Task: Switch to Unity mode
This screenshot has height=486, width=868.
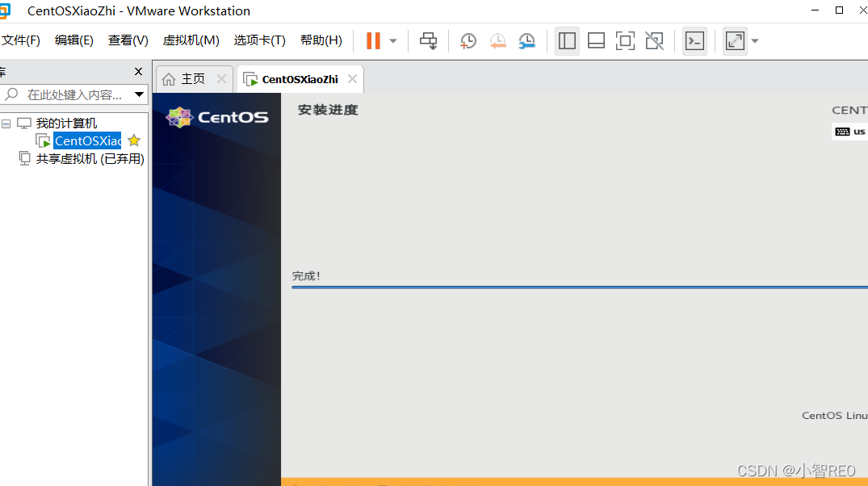Action: pos(654,40)
